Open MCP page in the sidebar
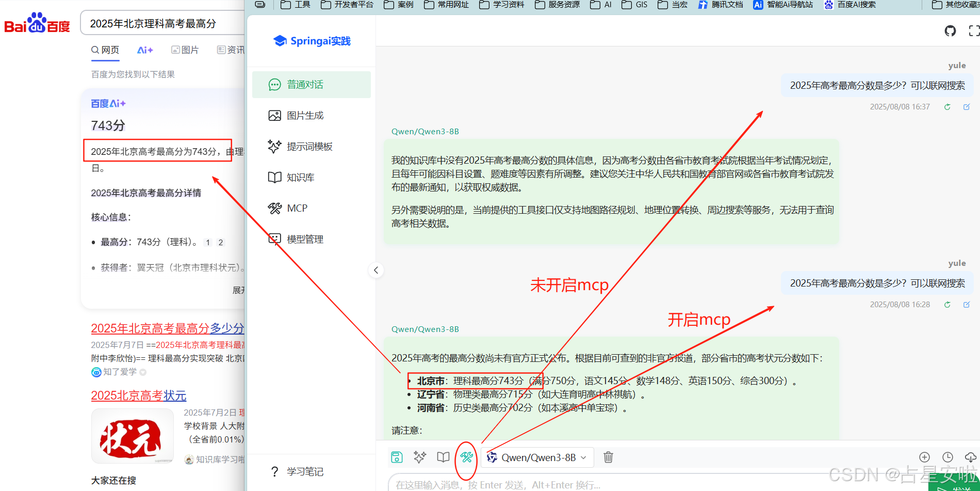980x491 pixels. point(312,209)
